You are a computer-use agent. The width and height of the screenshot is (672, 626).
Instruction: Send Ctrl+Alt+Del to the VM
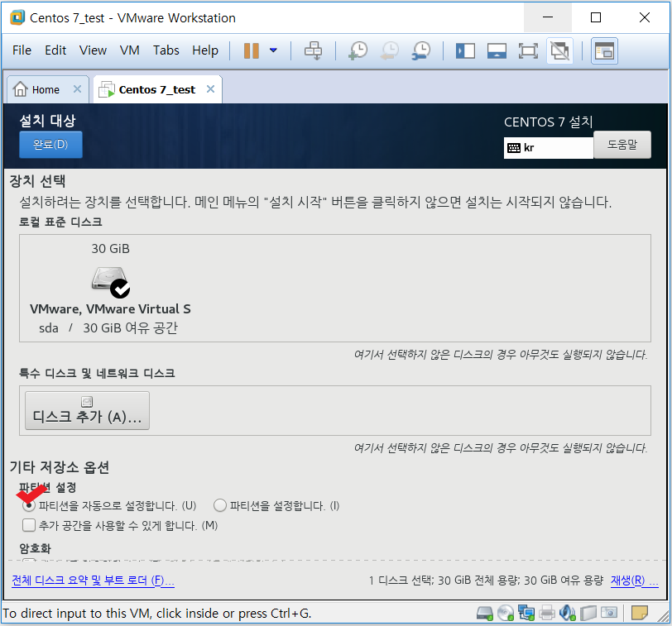click(x=314, y=50)
